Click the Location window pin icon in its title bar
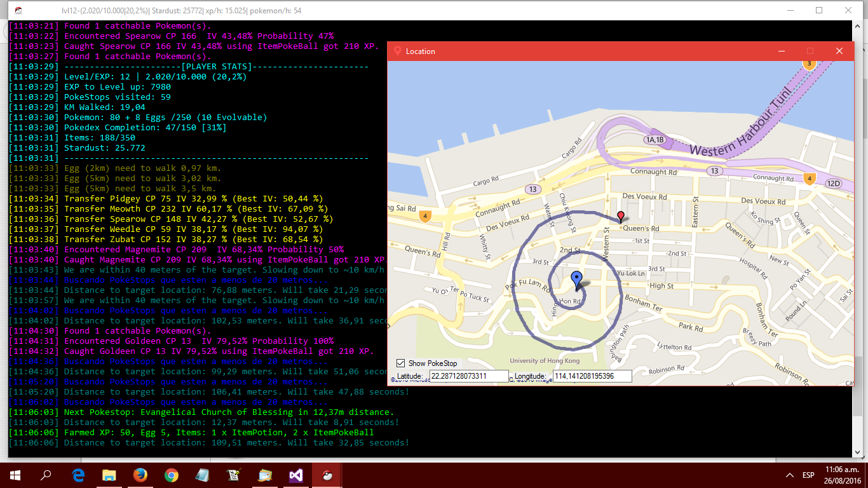This screenshot has height=488, width=868. click(x=398, y=51)
